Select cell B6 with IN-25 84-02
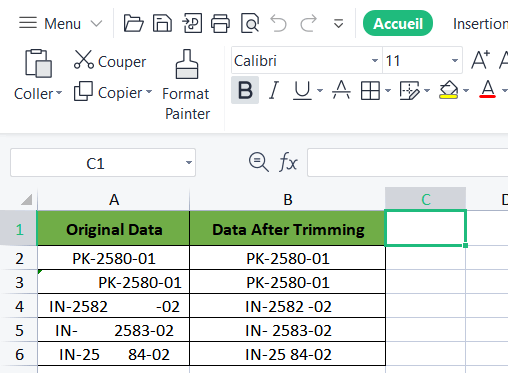 [x=287, y=354]
